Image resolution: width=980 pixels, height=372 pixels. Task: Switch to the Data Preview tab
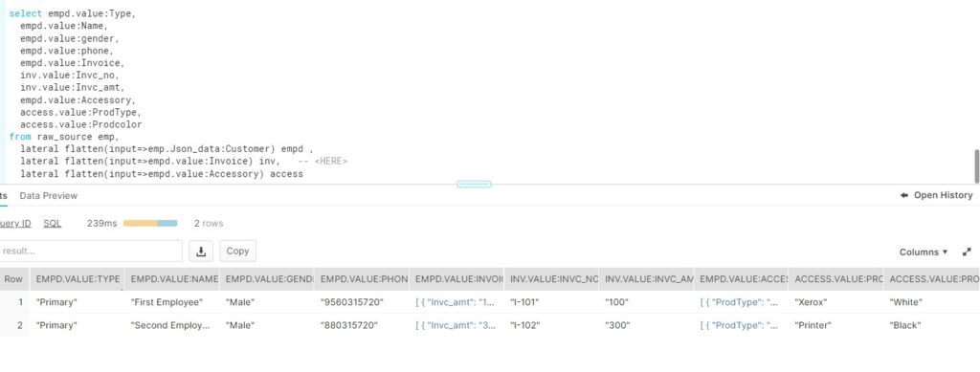click(49, 195)
